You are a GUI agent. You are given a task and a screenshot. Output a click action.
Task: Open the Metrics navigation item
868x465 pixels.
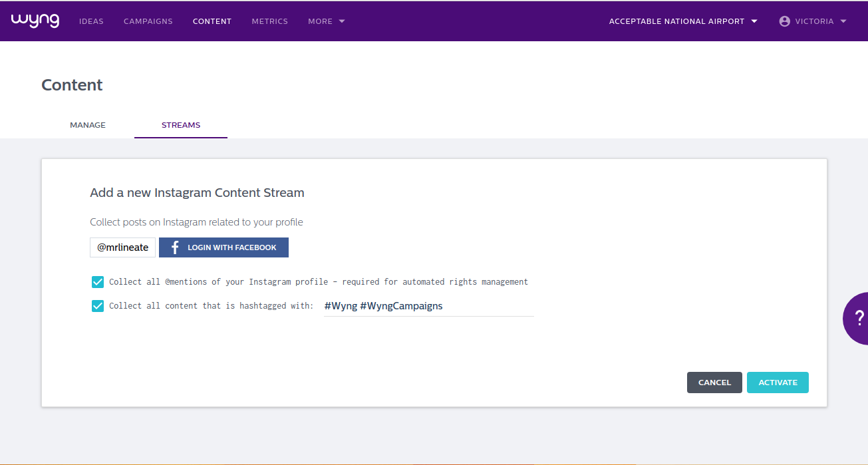pos(270,21)
